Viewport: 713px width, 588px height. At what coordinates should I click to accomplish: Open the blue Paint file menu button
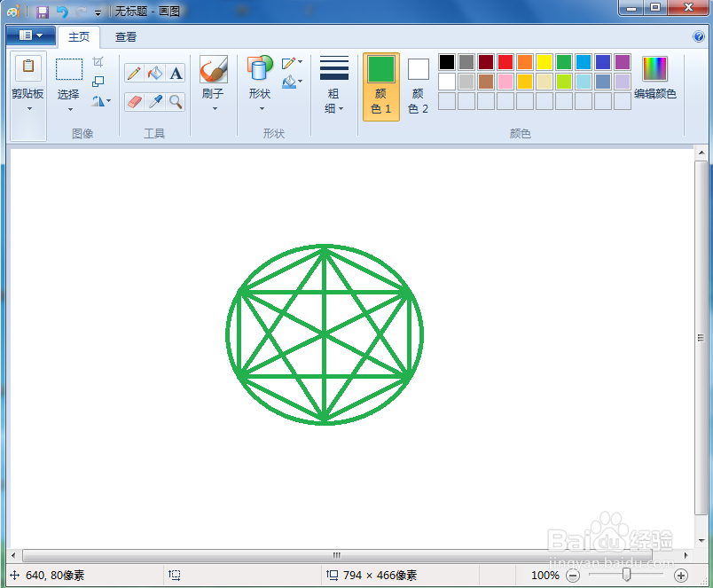[x=31, y=35]
